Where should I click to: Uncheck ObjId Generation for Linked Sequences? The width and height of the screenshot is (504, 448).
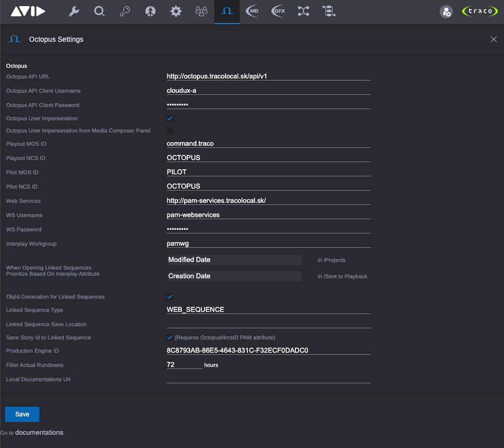169,296
